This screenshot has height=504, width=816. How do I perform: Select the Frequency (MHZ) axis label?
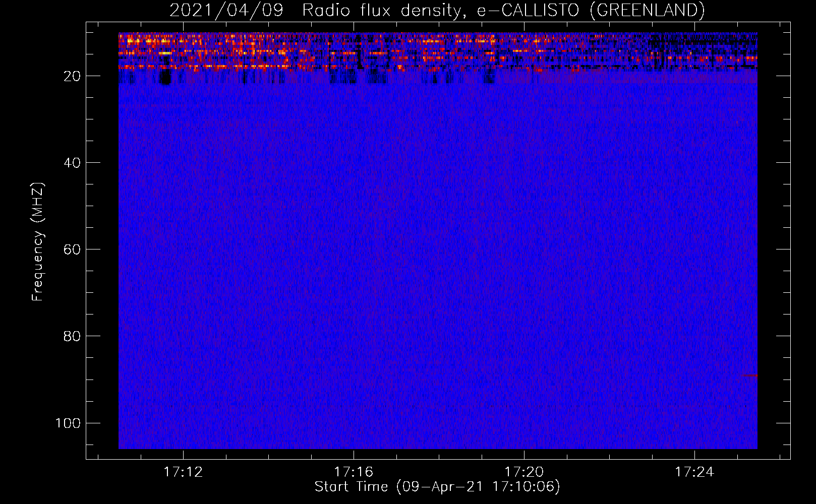[38, 242]
